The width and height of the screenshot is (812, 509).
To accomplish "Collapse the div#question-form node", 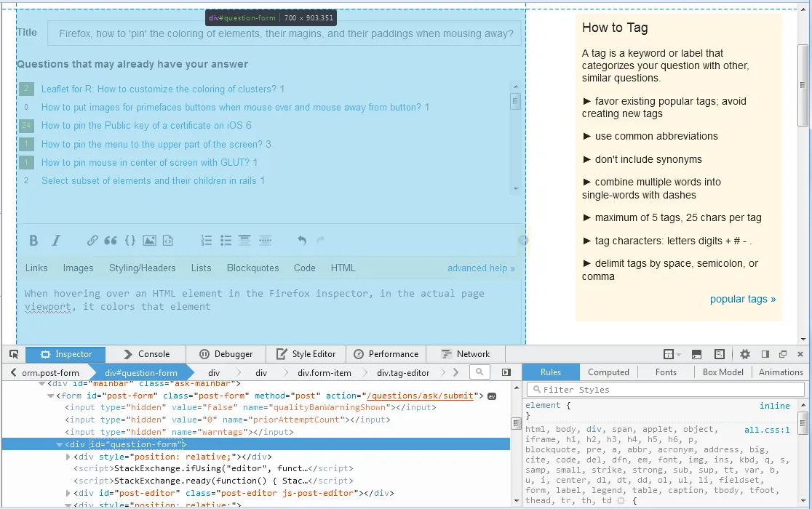I will pos(59,444).
